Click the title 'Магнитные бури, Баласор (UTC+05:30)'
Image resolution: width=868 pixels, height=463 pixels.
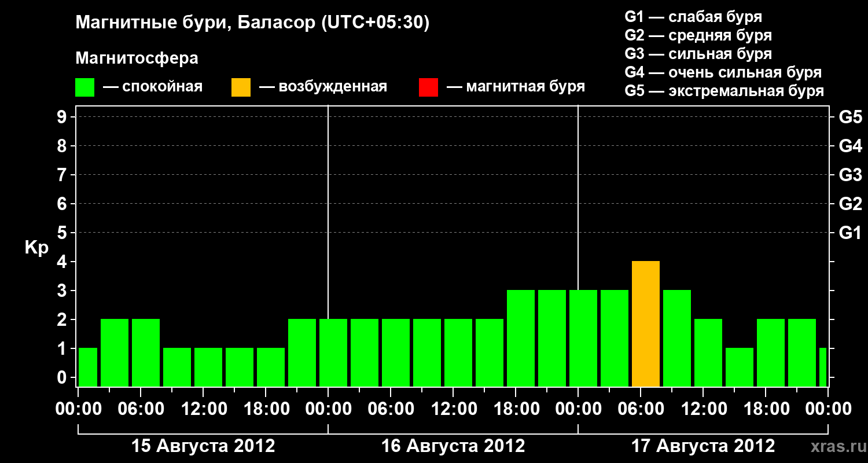pyautogui.click(x=252, y=23)
